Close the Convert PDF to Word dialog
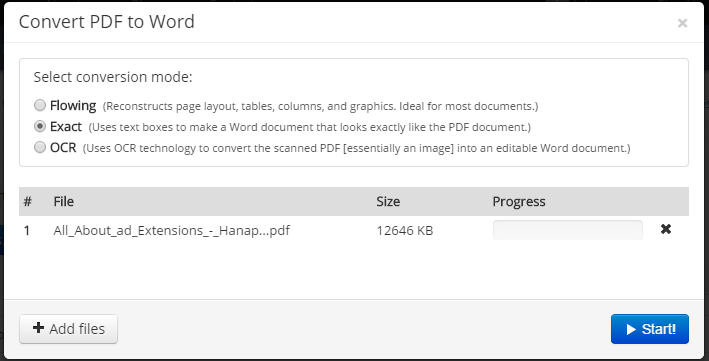Viewport: 709px width, 361px height. 682,23
